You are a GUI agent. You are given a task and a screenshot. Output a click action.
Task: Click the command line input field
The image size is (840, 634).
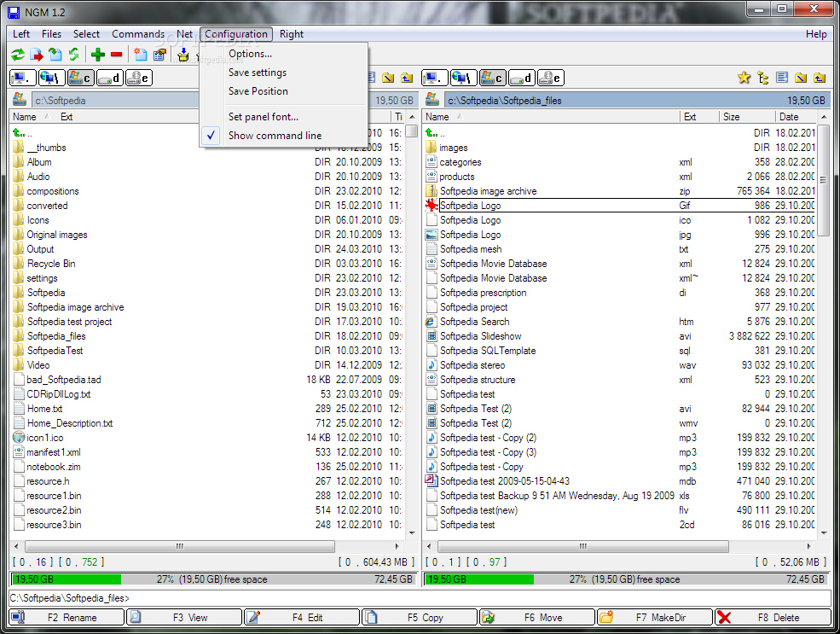pyautogui.click(x=420, y=597)
